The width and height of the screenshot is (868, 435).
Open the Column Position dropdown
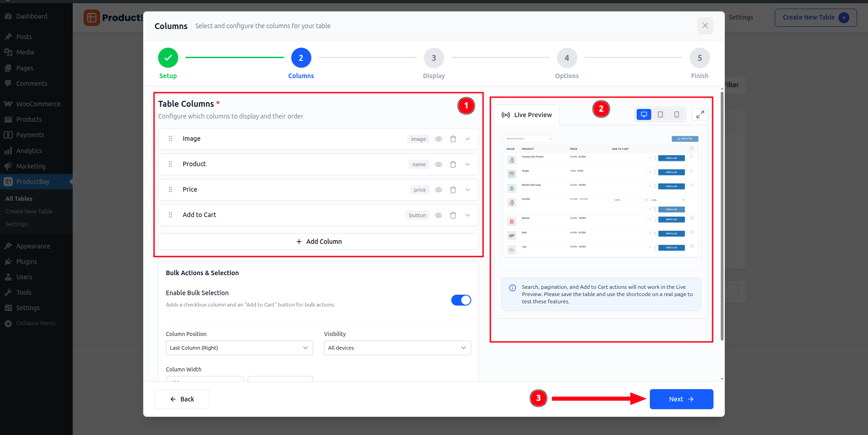point(239,348)
